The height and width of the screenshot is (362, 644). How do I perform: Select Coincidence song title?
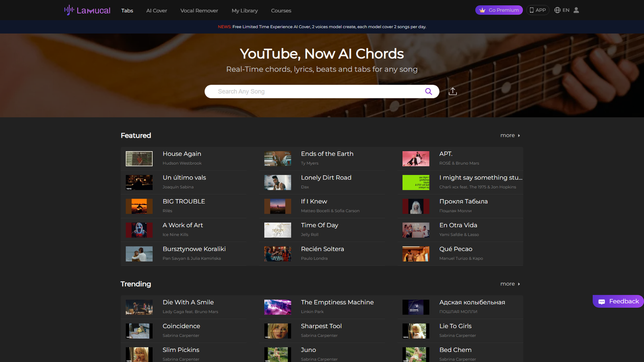pos(182,326)
